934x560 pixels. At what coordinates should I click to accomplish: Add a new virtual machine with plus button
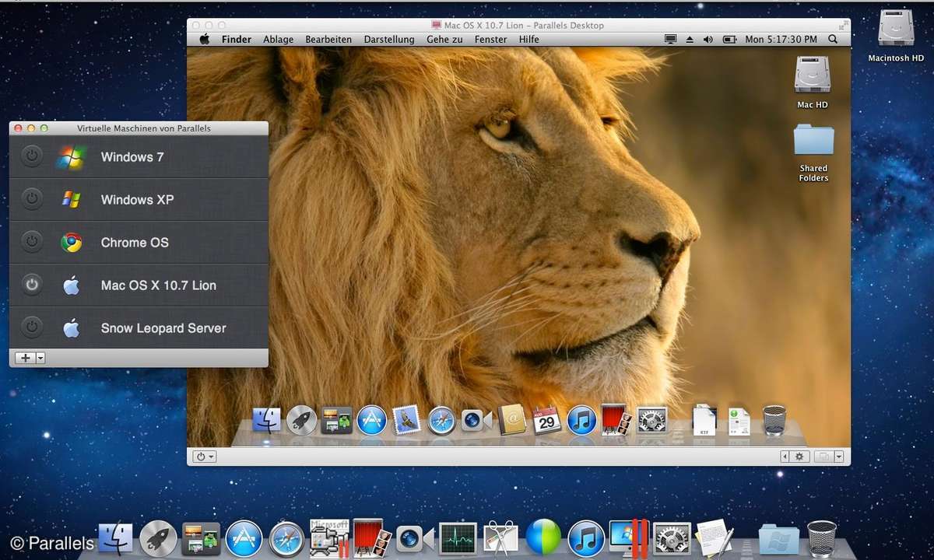[x=26, y=358]
